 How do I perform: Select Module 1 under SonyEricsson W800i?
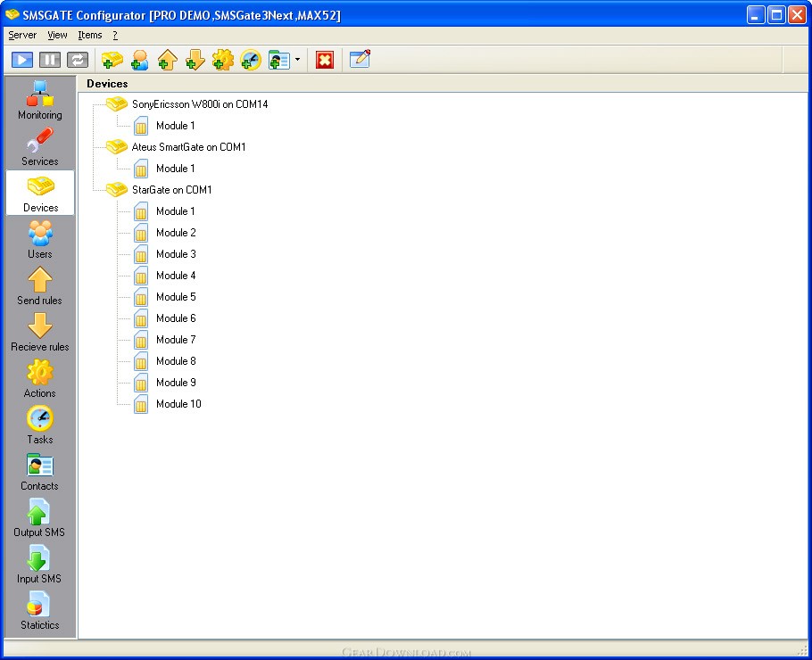(176, 126)
